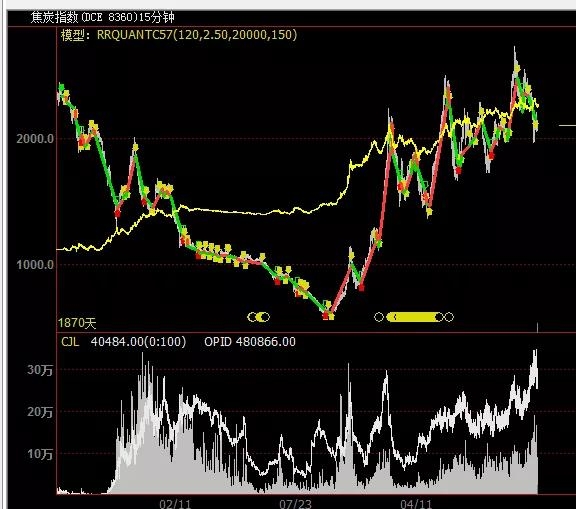Click the 2000.0 price axis label

click(35, 139)
